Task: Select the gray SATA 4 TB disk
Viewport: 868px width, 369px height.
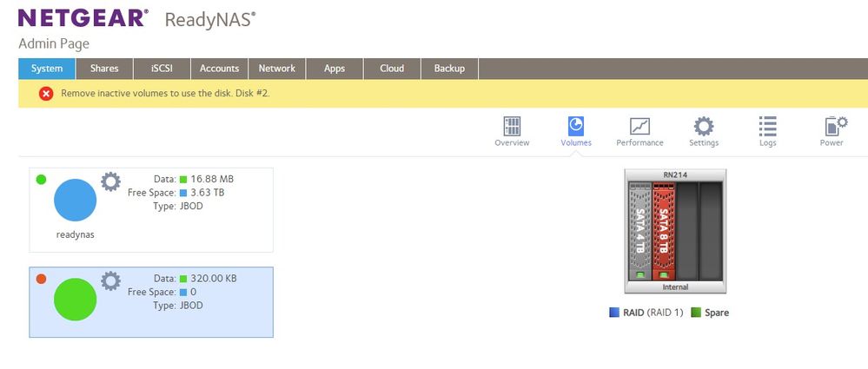Action: pos(640,231)
